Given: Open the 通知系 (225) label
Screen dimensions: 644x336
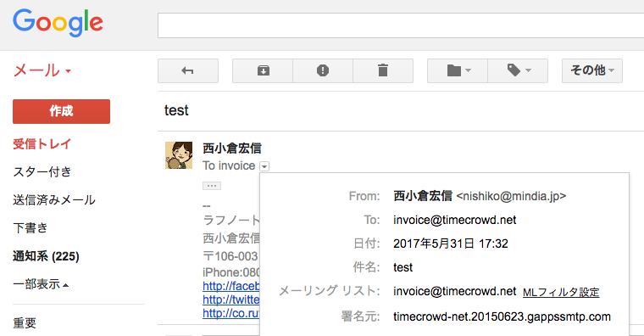Looking at the screenshot, I should (46, 256).
